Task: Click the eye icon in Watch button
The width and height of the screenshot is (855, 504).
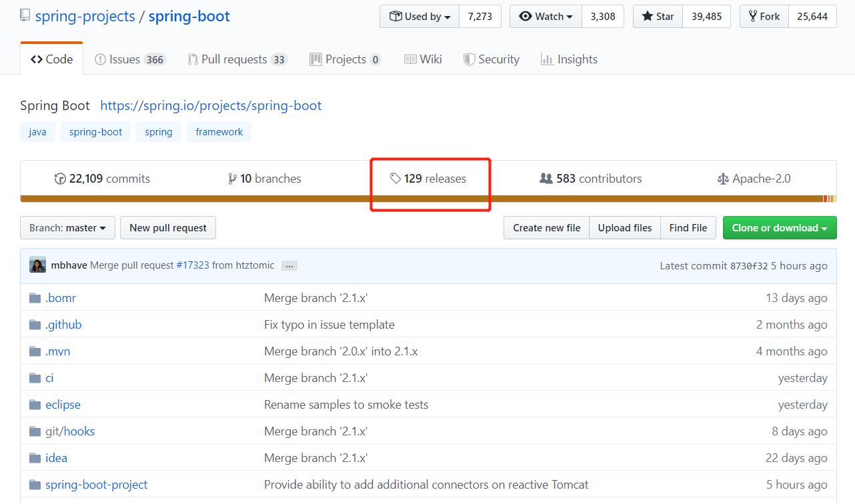Action: click(x=526, y=17)
